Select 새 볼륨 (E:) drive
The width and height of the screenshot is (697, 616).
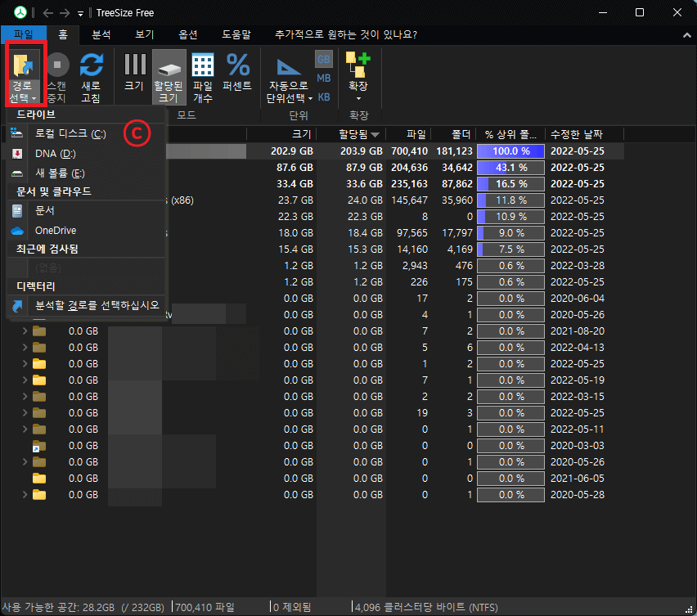(85, 173)
